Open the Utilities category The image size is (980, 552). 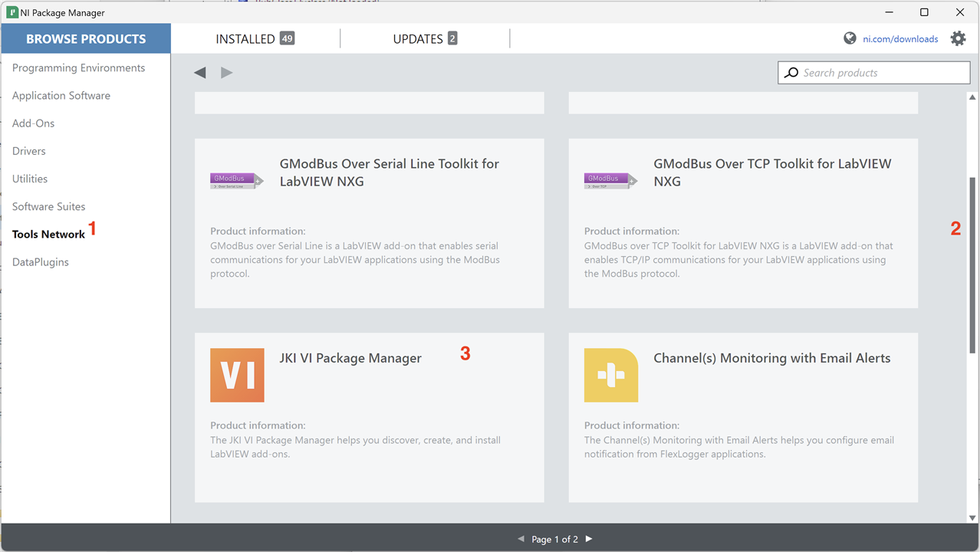click(30, 179)
